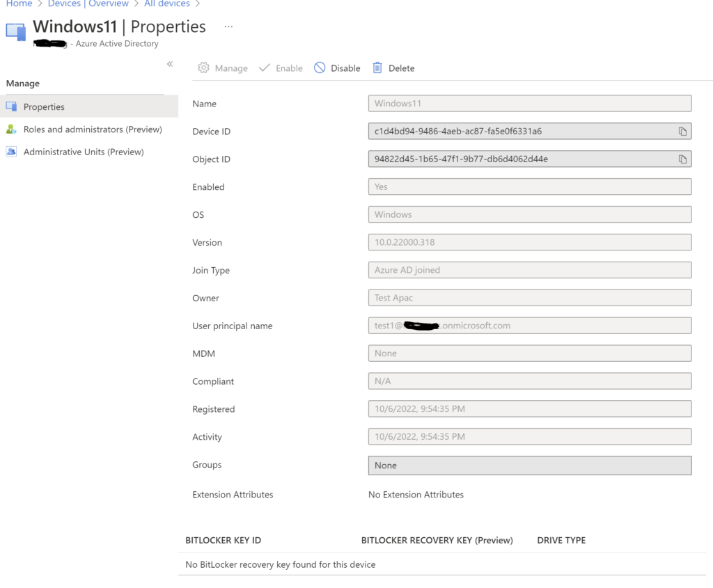Click the Groups field showing None
The height and width of the screenshot is (588, 713).
(x=529, y=466)
